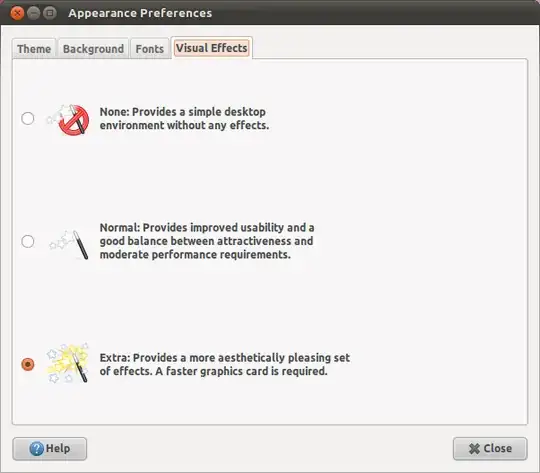The height and width of the screenshot is (473, 540).
Task: Select the Normal visual effects radio button
Action: [x=28, y=241]
